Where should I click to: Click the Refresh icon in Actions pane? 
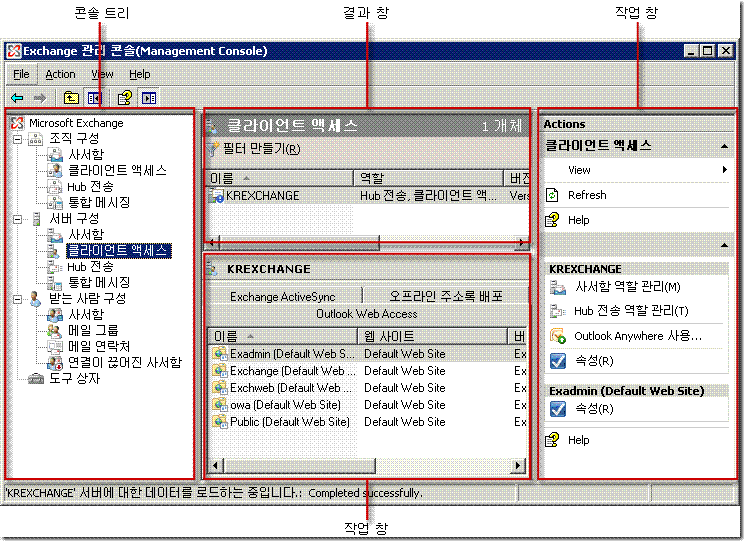tap(552, 195)
